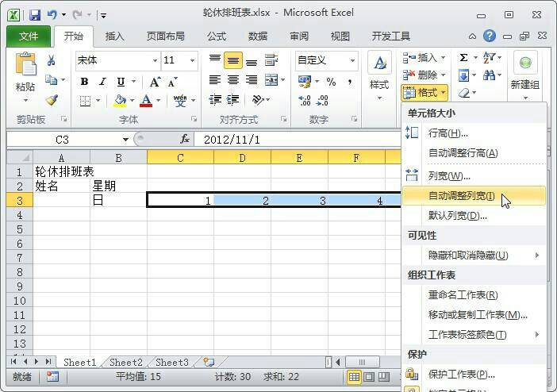Select 自动调整列宽 from the Format menu
This screenshot has height=392, width=557.
[x=461, y=196]
